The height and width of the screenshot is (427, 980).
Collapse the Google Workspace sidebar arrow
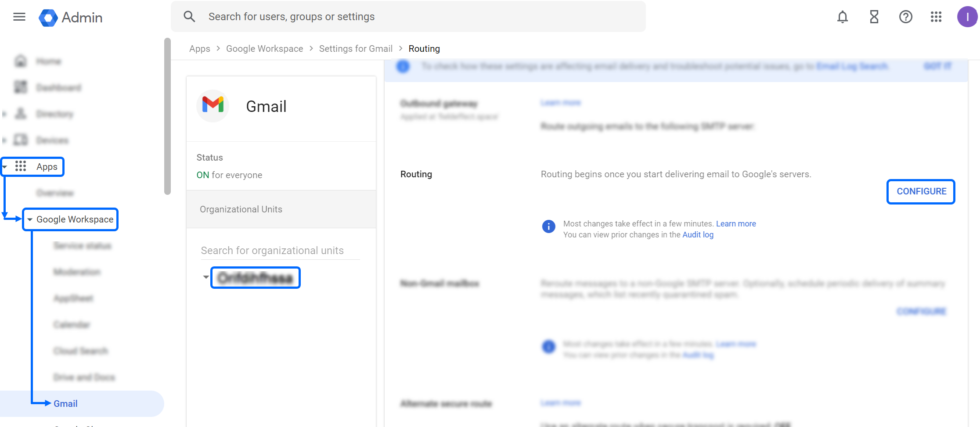point(30,219)
